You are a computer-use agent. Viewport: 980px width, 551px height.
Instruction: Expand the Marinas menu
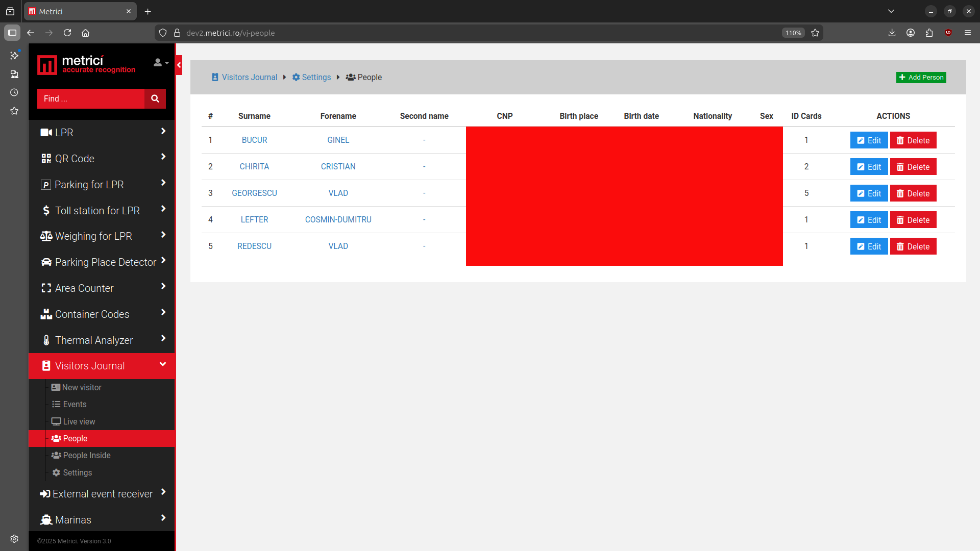coord(102,520)
